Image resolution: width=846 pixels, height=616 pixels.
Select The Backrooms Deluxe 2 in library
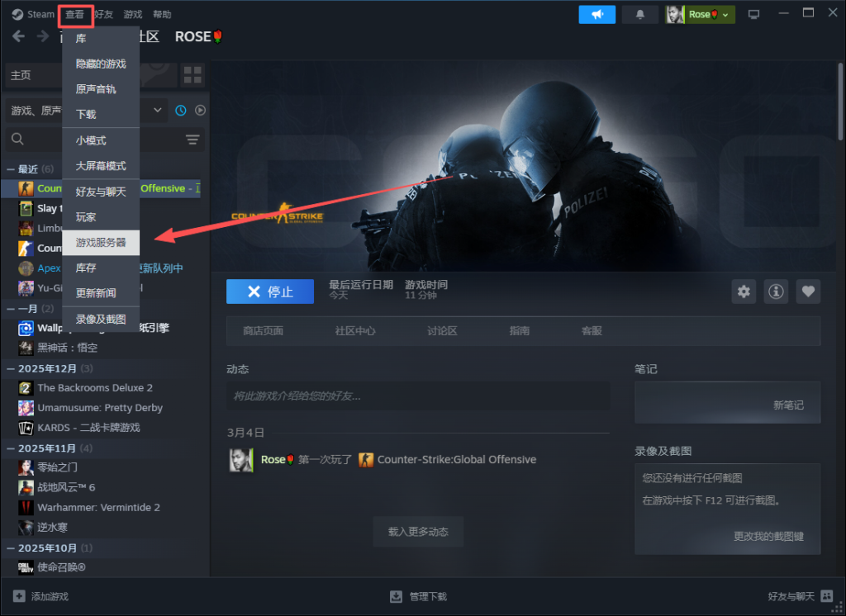[95, 388]
